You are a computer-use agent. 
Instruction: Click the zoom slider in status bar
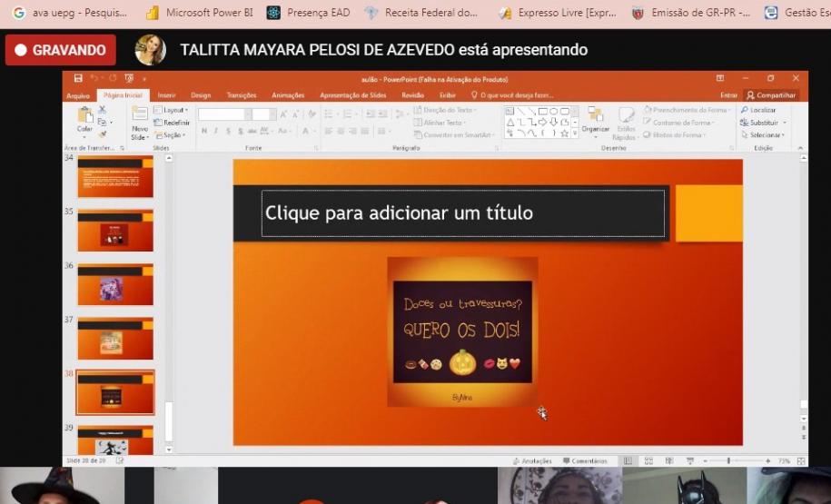pyautogui.click(x=728, y=461)
